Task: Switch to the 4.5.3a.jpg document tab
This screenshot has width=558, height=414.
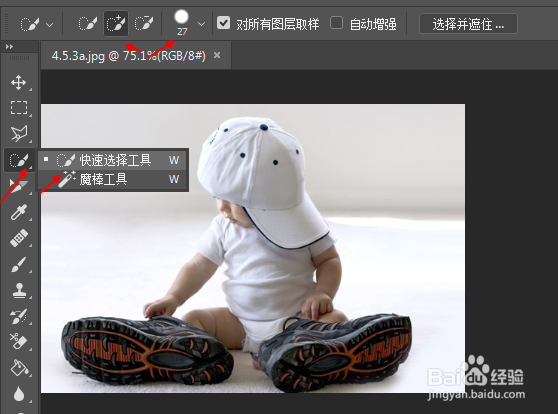Action: point(128,56)
